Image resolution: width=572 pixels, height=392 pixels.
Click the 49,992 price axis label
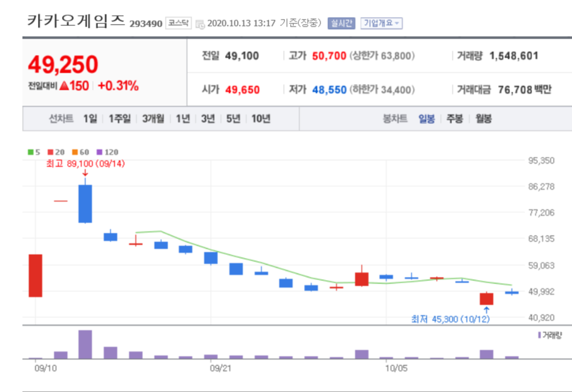point(542,291)
